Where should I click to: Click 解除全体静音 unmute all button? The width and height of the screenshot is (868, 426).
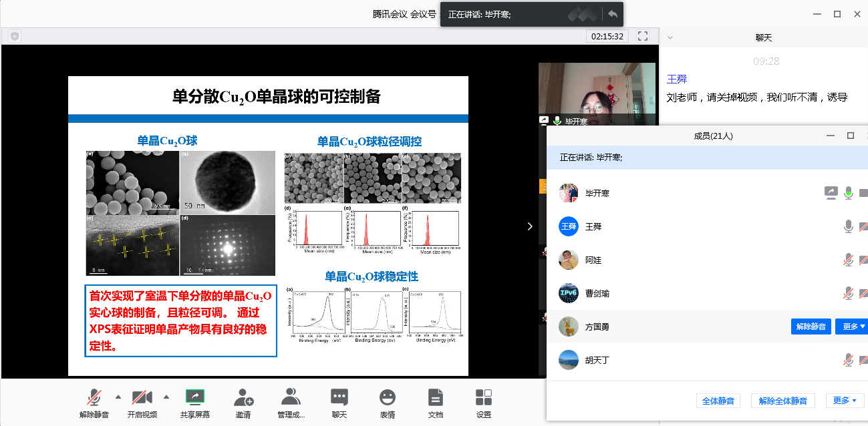tap(782, 401)
